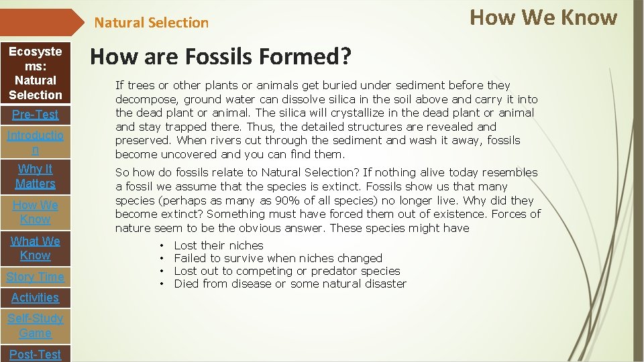Click the orange arrow banner shape
The height and width of the screenshot is (362, 644).
coord(40,23)
